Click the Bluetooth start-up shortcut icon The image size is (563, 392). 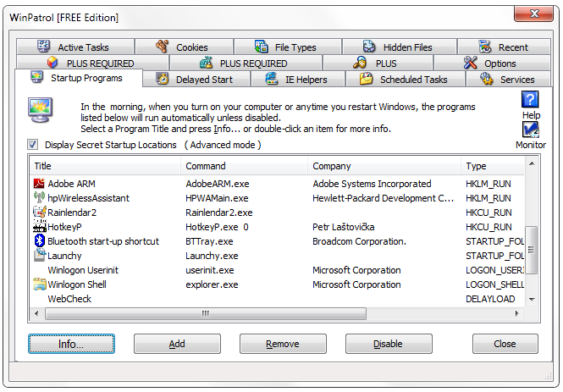39,240
